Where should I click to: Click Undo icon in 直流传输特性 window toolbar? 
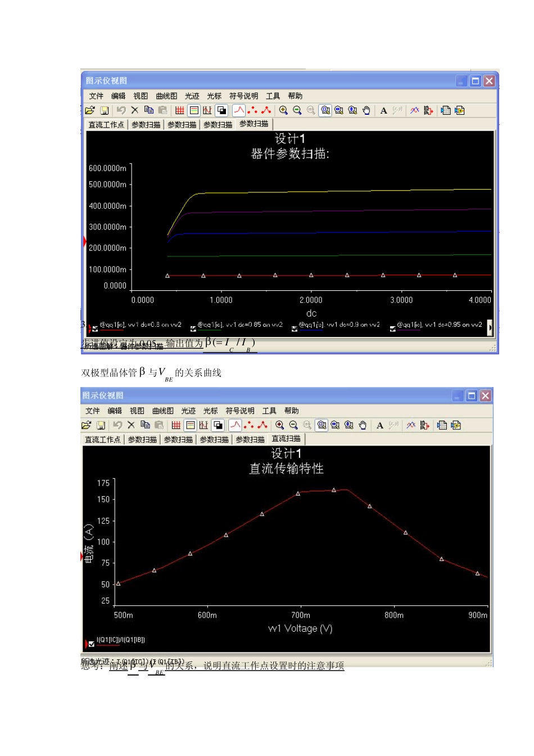coord(117,425)
